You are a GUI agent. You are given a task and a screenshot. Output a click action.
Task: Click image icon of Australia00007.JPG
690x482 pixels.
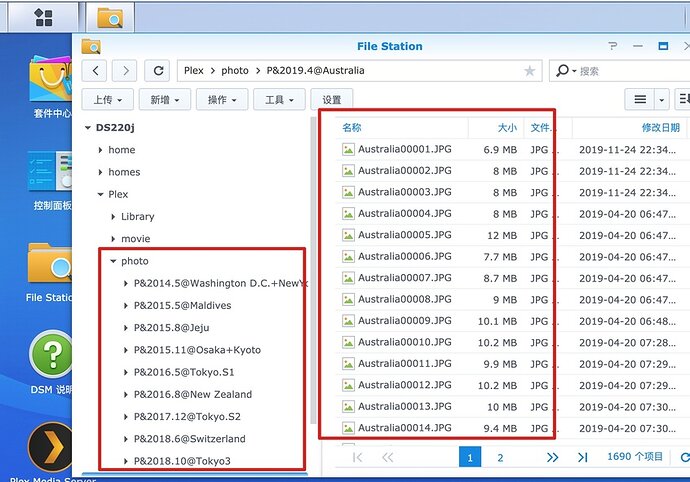348,278
